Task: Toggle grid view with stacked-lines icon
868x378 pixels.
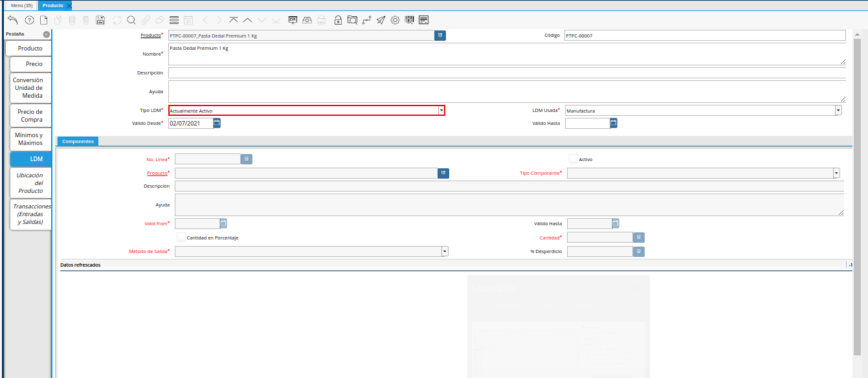Action: [173, 20]
